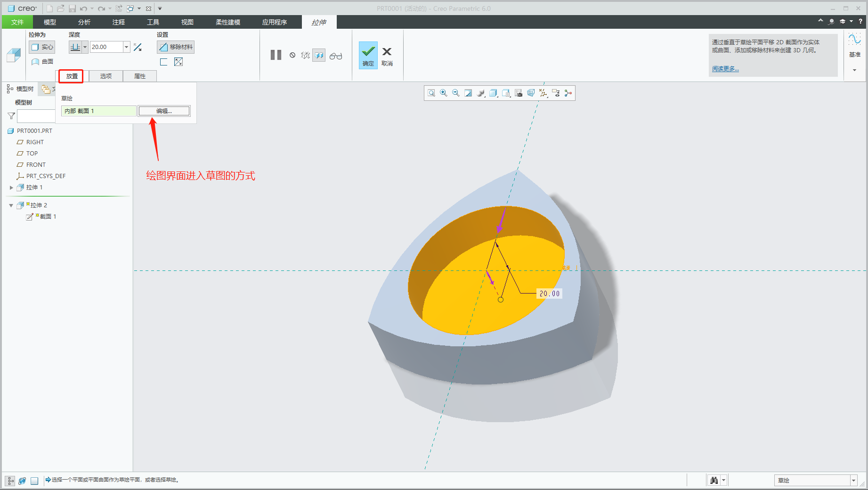Image resolution: width=868 pixels, height=490 pixels.
Task: Click the 编辑... sketch button
Action: [164, 111]
